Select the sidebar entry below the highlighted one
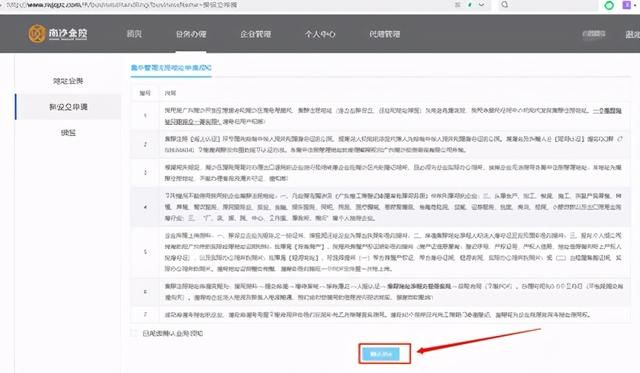This screenshot has width=640, height=373. pos(68,133)
